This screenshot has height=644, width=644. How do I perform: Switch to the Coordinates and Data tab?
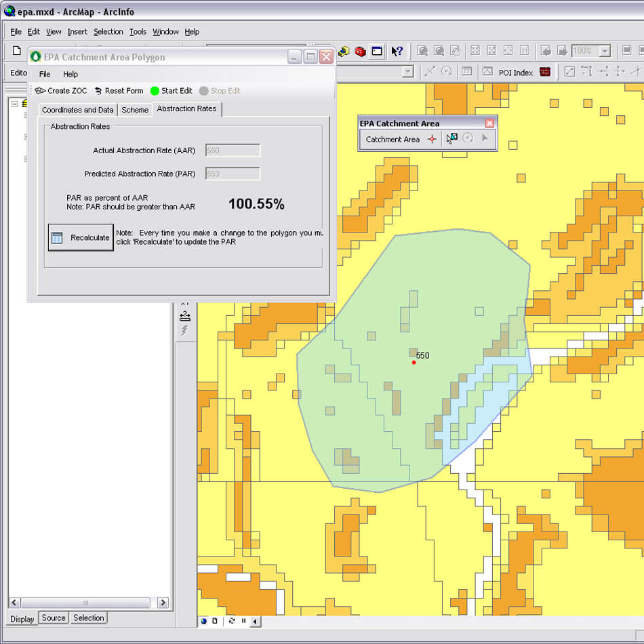click(77, 110)
